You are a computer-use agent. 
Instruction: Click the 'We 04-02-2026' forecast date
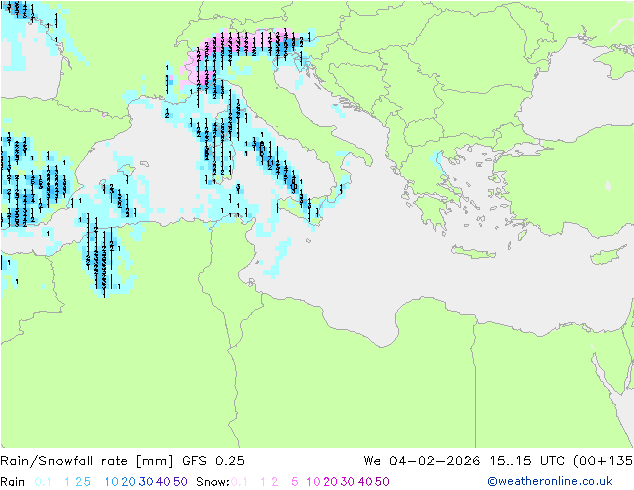pyautogui.click(x=422, y=460)
